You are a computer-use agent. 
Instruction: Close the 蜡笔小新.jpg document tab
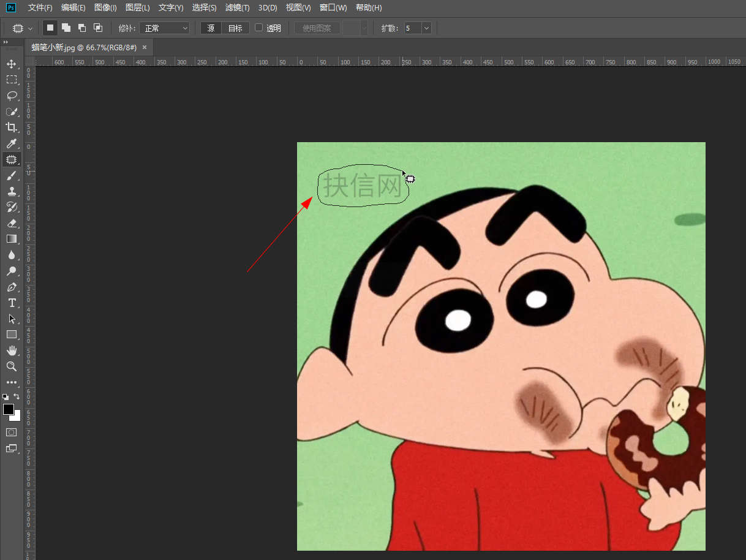pyautogui.click(x=145, y=47)
